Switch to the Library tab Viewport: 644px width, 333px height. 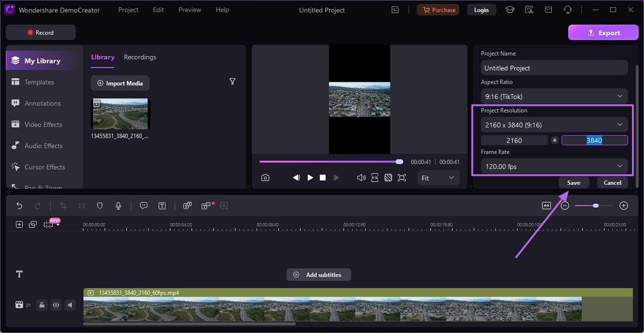point(103,57)
